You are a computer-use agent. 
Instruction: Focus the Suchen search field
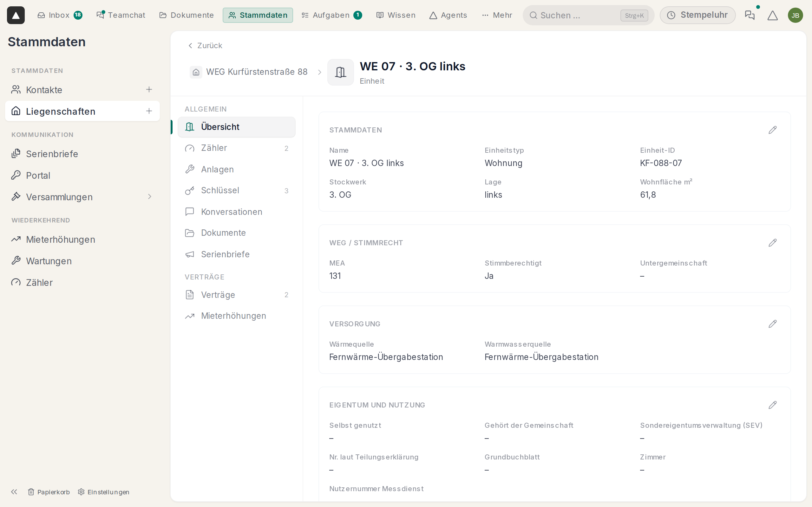588,15
